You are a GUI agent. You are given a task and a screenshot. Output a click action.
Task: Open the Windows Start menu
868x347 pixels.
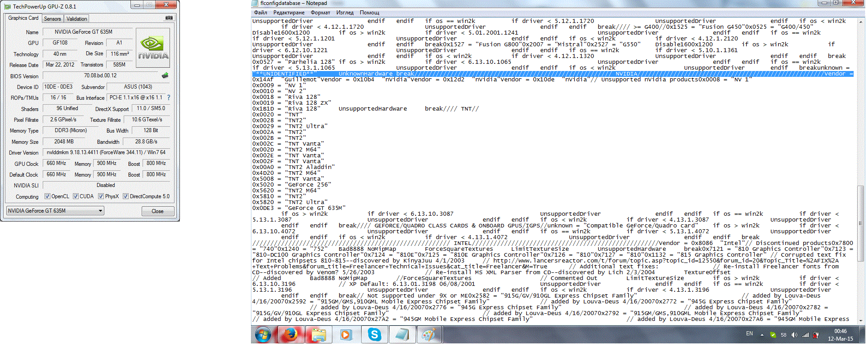263,335
